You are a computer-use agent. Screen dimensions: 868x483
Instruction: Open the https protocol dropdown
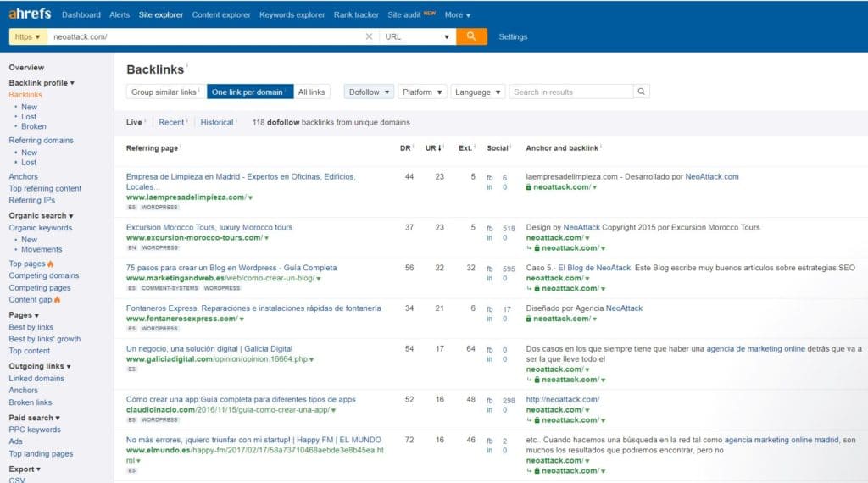[28, 36]
